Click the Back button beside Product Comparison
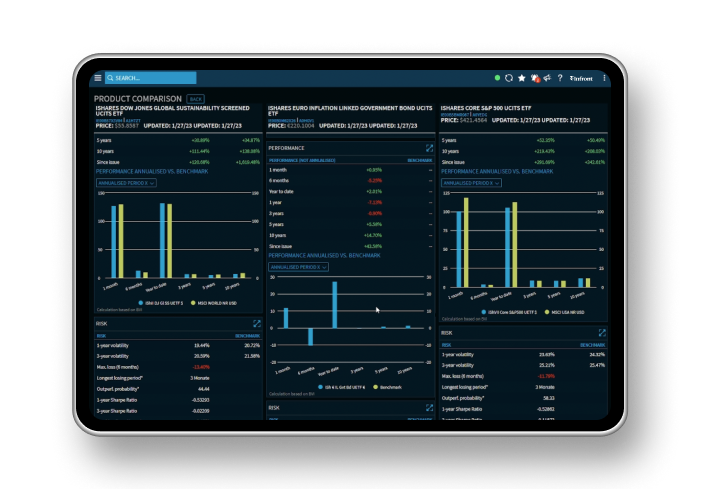 (x=195, y=99)
